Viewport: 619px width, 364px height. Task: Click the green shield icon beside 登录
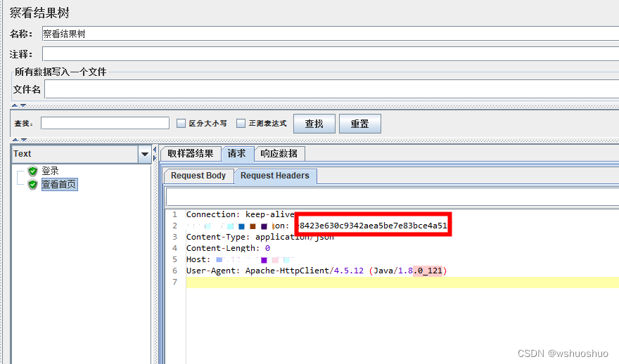[x=33, y=171]
